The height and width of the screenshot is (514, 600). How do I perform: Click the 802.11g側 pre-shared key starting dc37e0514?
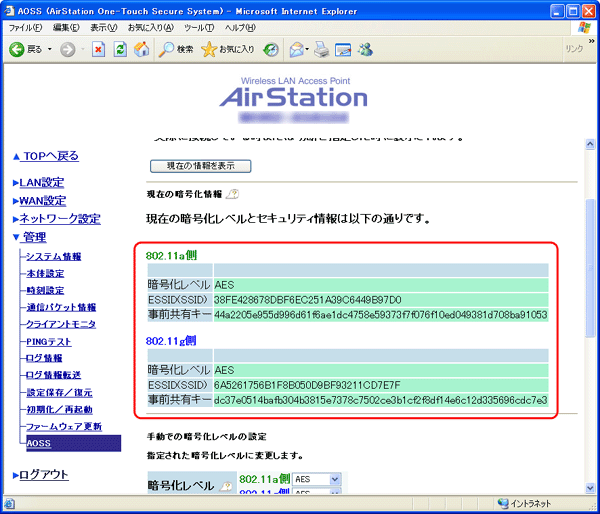click(x=381, y=400)
